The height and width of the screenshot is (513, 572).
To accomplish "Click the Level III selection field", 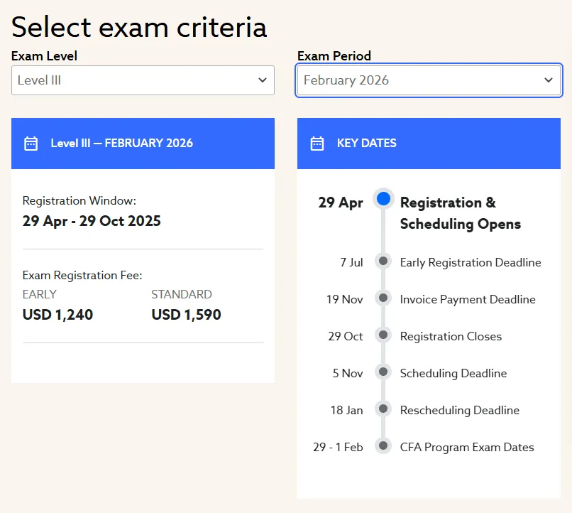I will pyautogui.click(x=143, y=80).
